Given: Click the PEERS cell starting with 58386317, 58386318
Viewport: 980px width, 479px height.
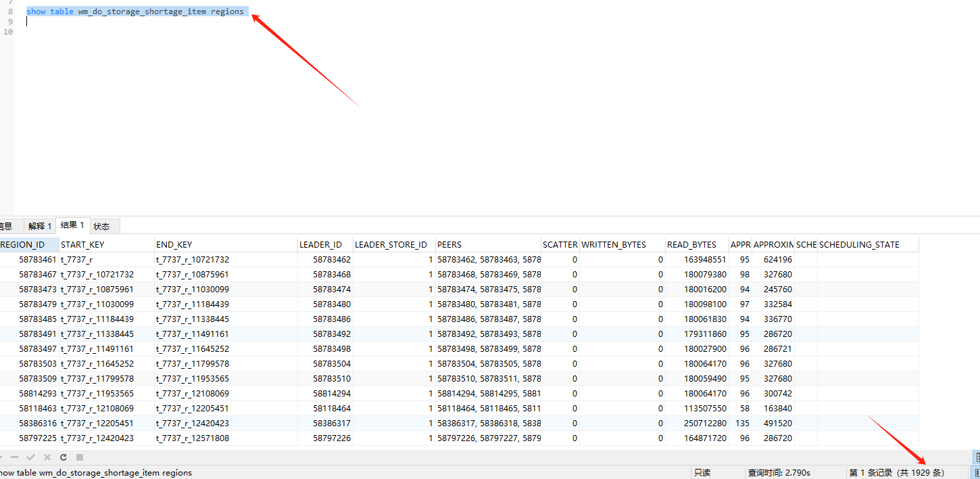Looking at the screenshot, I should tap(489, 424).
